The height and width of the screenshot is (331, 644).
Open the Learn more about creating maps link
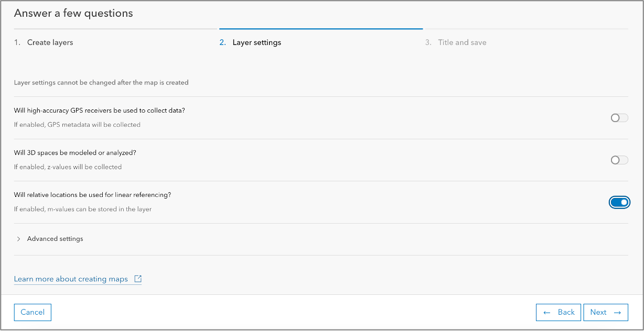[x=71, y=279]
